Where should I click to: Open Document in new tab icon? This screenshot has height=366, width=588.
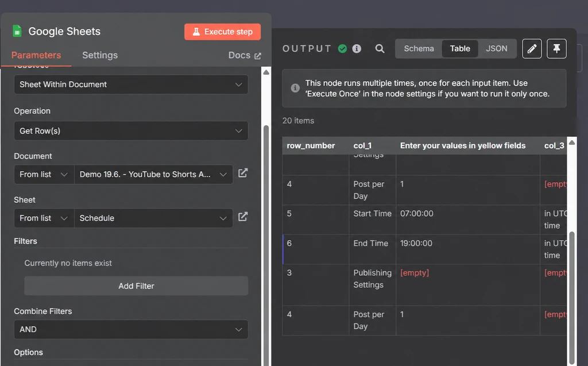[x=243, y=173]
